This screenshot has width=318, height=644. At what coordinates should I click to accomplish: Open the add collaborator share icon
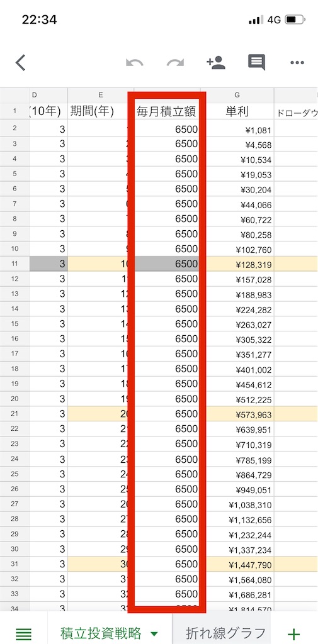(215, 62)
